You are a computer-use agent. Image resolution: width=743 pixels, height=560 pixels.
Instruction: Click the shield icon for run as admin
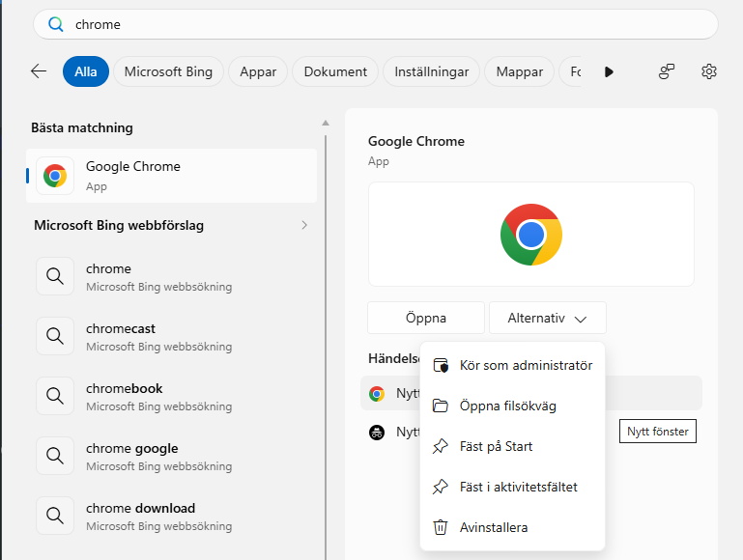[441, 365]
